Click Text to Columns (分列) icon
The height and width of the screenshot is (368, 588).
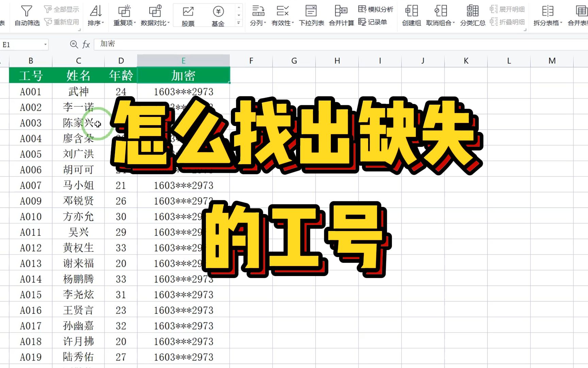tap(258, 11)
